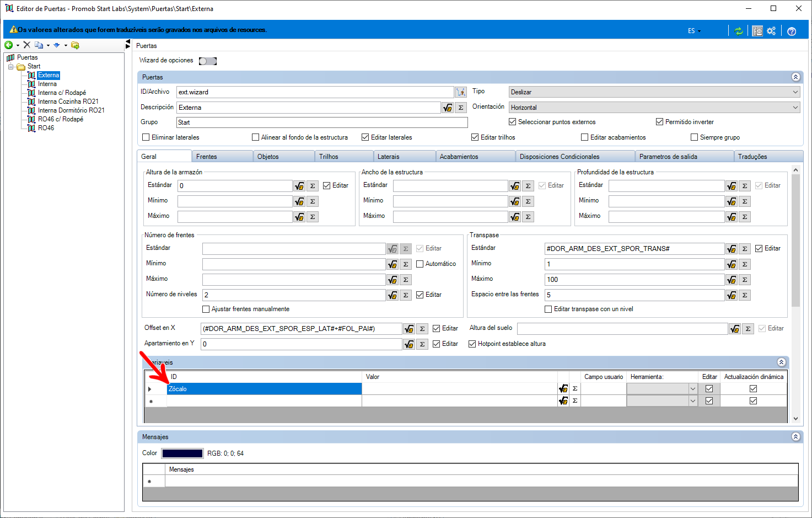812x518 pixels.
Task: Open formula editor for Zócalo variable row
Action: click(563, 388)
